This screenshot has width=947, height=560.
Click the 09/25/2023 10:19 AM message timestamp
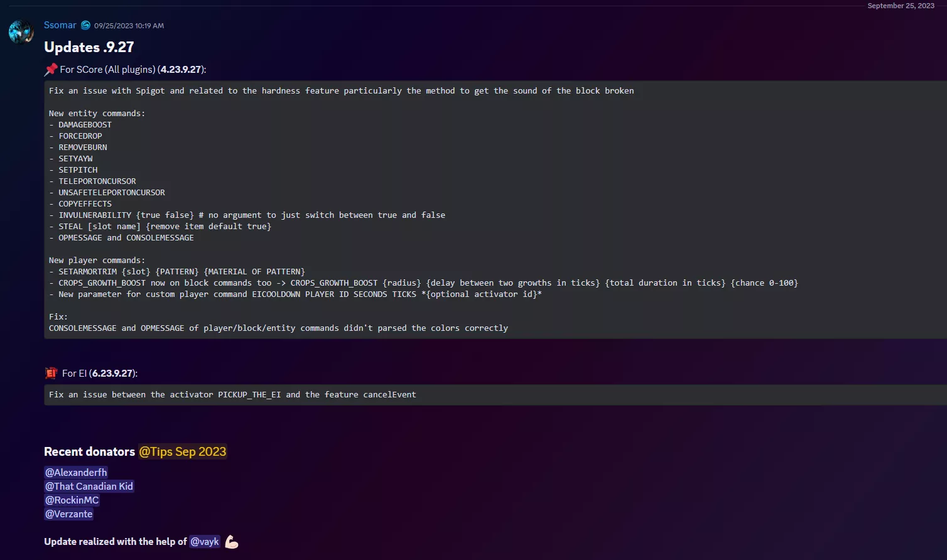pyautogui.click(x=129, y=26)
